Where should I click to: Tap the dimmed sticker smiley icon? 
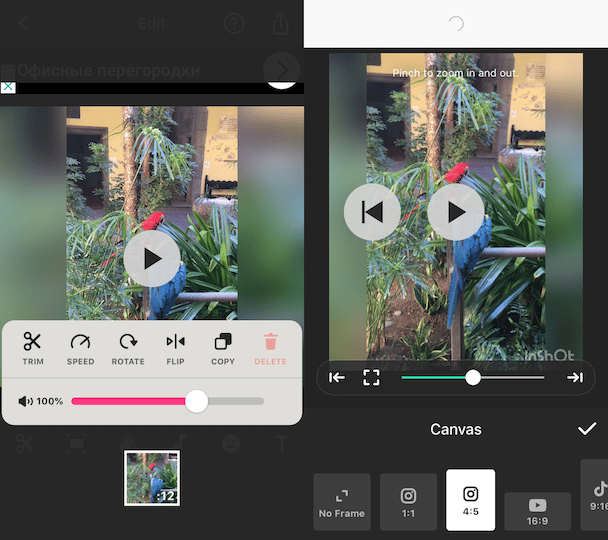point(231,443)
